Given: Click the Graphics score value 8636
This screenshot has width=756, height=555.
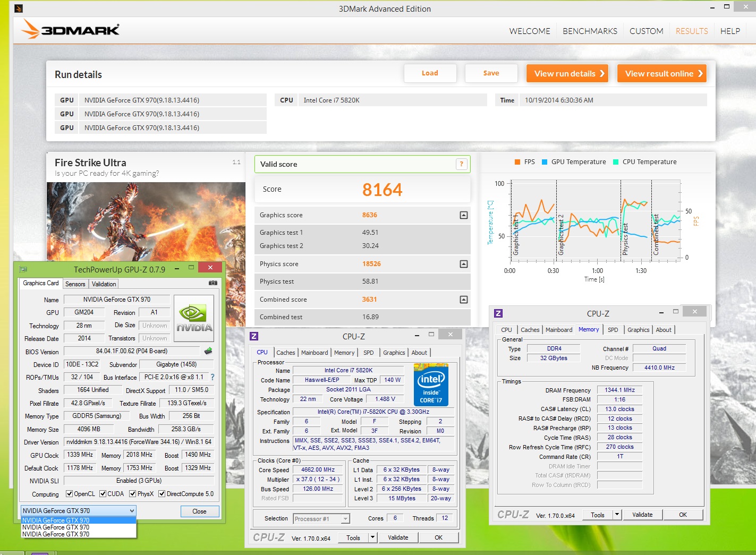Looking at the screenshot, I should [x=370, y=215].
